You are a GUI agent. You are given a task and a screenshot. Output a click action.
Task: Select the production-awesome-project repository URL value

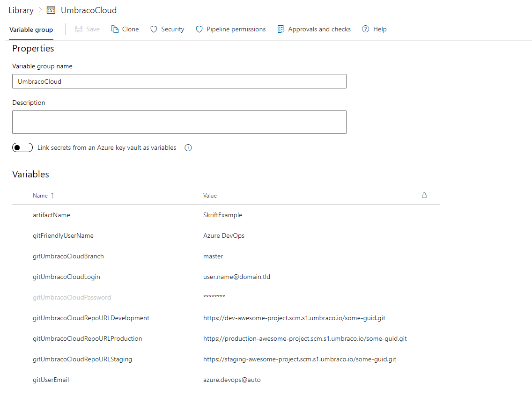tap(305, 339)
